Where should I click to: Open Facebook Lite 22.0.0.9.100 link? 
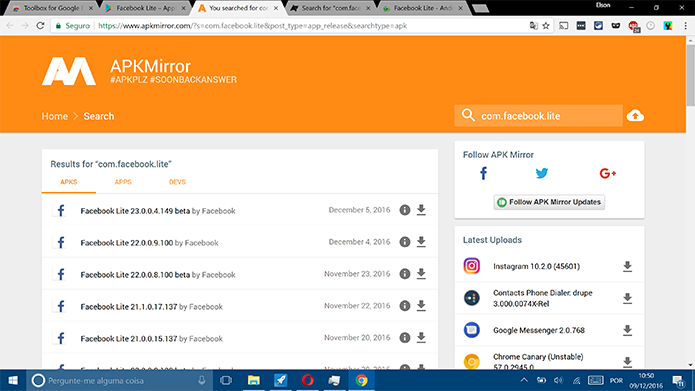pyautogui.click(x=127, y=243)
